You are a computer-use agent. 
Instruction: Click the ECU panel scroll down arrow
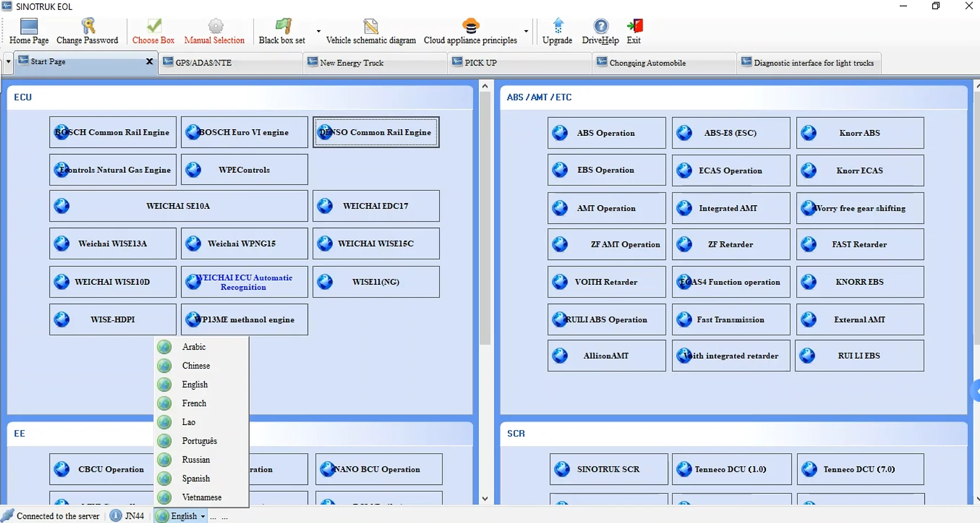pyautogui.click(x=485, y=499)
